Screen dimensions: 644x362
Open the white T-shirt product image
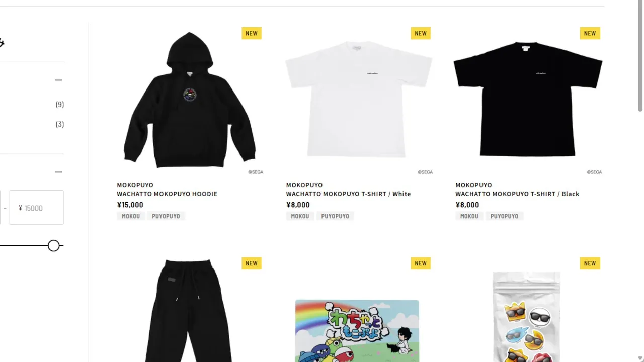tap(359, 100)
